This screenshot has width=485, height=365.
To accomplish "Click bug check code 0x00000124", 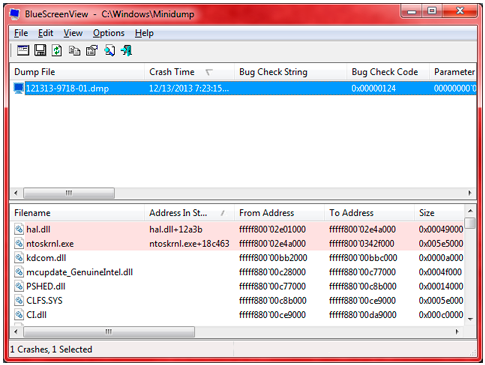I will point(373,89).
